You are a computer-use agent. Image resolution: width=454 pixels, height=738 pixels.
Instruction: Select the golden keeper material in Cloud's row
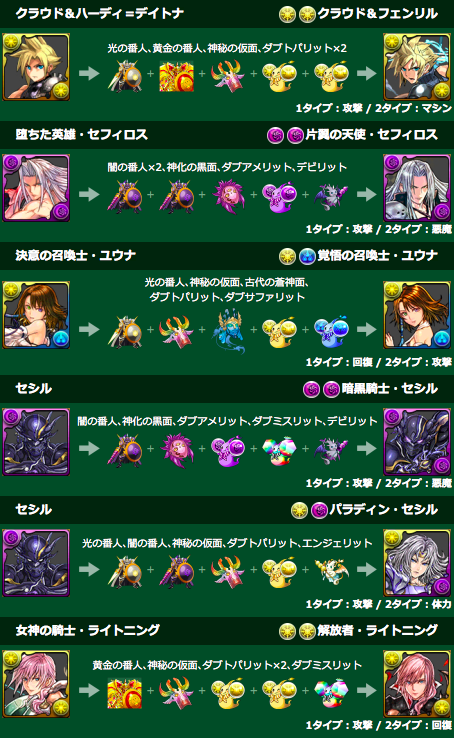176,75
